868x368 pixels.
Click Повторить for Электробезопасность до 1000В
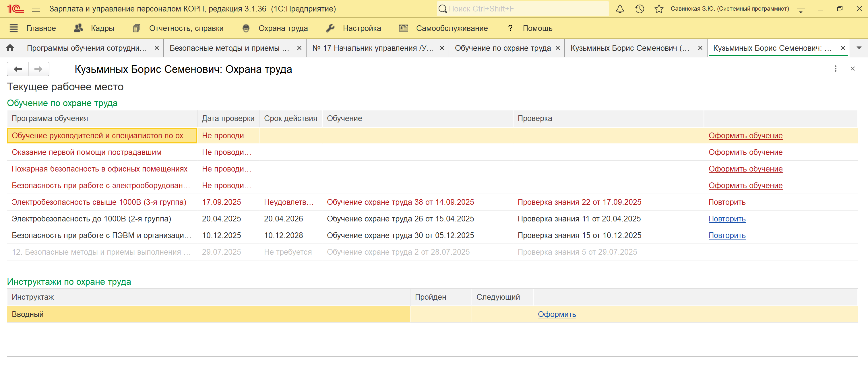pyautogui.click(x=726, y=219)
